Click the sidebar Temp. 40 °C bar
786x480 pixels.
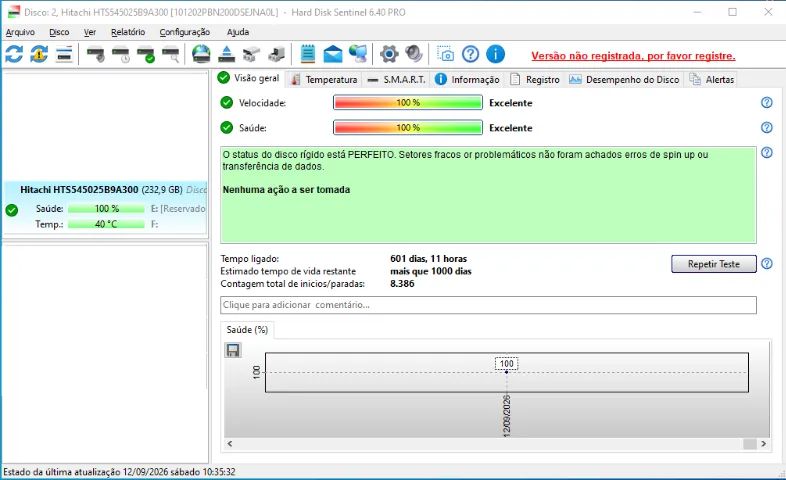tap(106, 224)
